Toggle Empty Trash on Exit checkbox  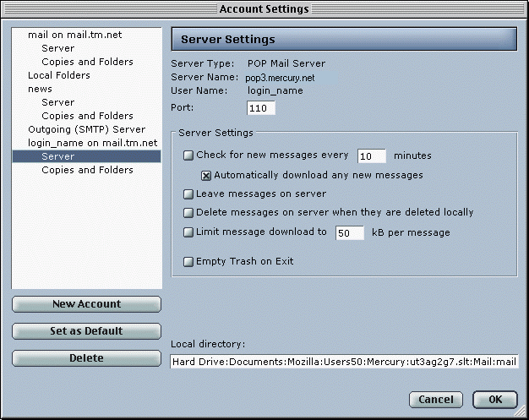[x=188, y=262]
